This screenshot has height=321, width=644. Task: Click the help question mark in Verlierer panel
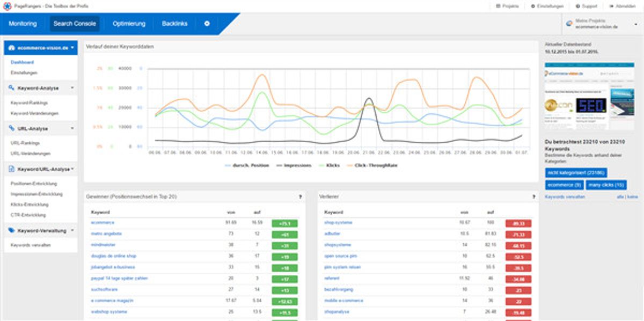[535, 197]
